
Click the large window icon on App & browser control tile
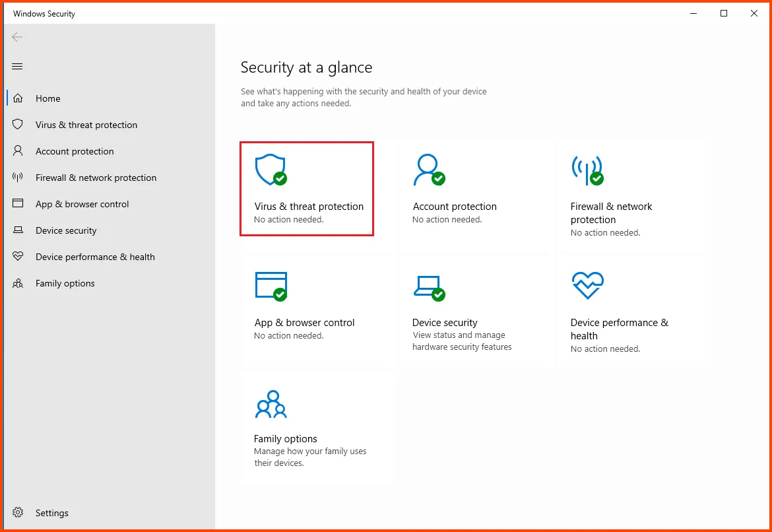(271, 286)
